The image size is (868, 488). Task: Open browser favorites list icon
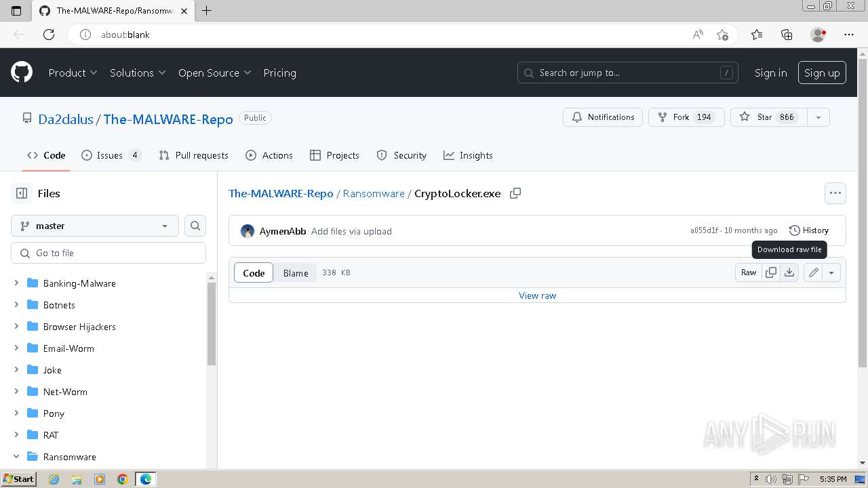(x=757, y=35)
